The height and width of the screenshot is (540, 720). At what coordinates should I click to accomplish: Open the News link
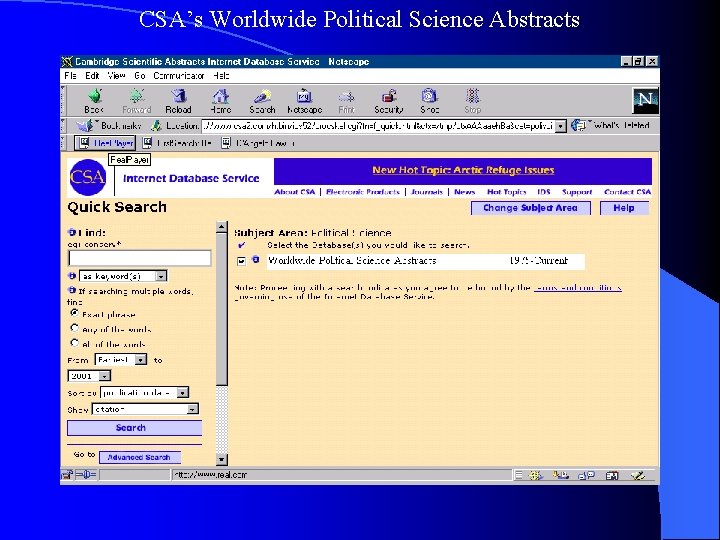pos(465,192)
